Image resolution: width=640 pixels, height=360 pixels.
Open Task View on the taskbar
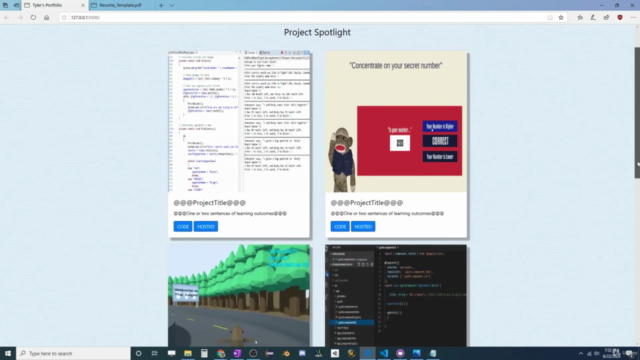(155, 353)
